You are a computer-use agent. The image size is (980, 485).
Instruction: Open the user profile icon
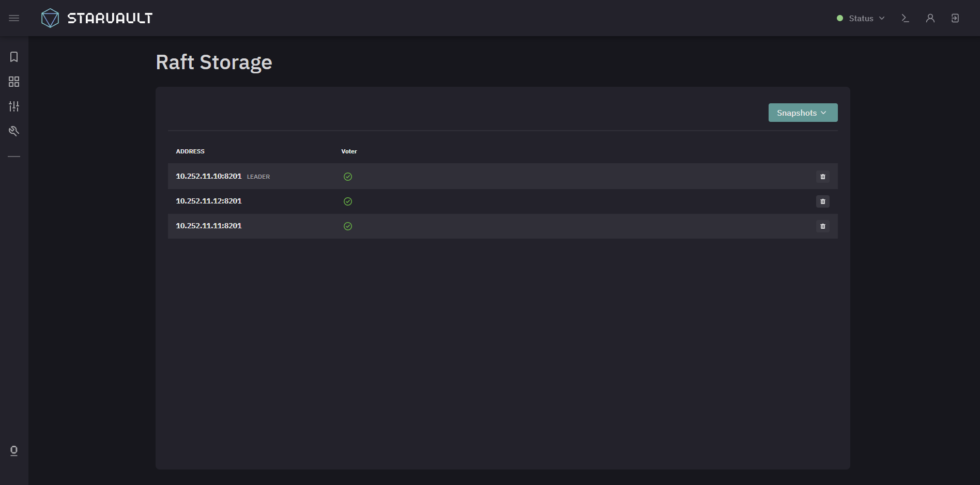point(930,18)
